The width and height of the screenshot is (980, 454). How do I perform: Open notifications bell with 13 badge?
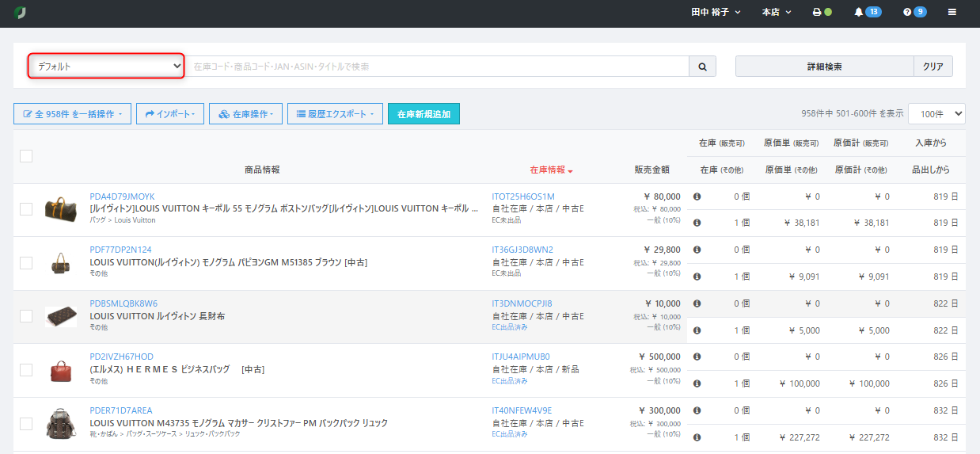[x=868, y=13]
